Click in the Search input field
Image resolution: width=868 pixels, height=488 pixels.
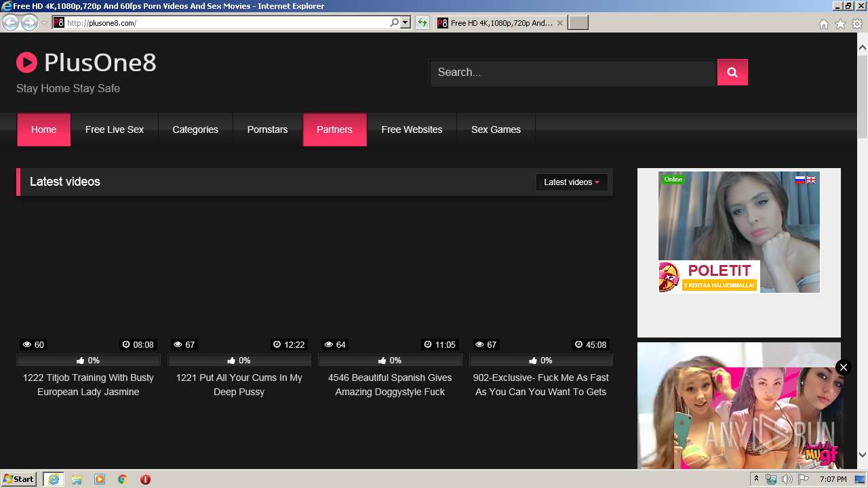click(x=573, y=73)
